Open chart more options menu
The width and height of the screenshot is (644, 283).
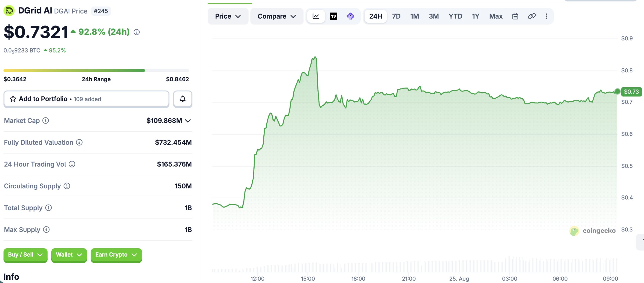click(546, 16)
